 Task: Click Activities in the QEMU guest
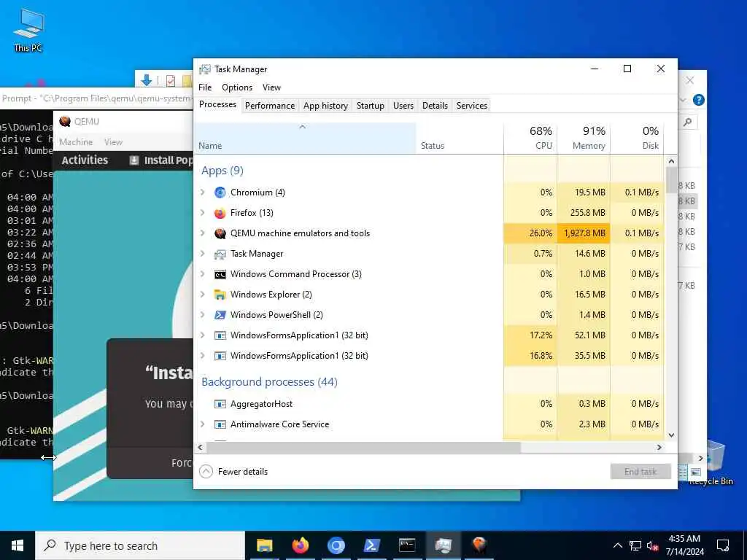point(85,160)
